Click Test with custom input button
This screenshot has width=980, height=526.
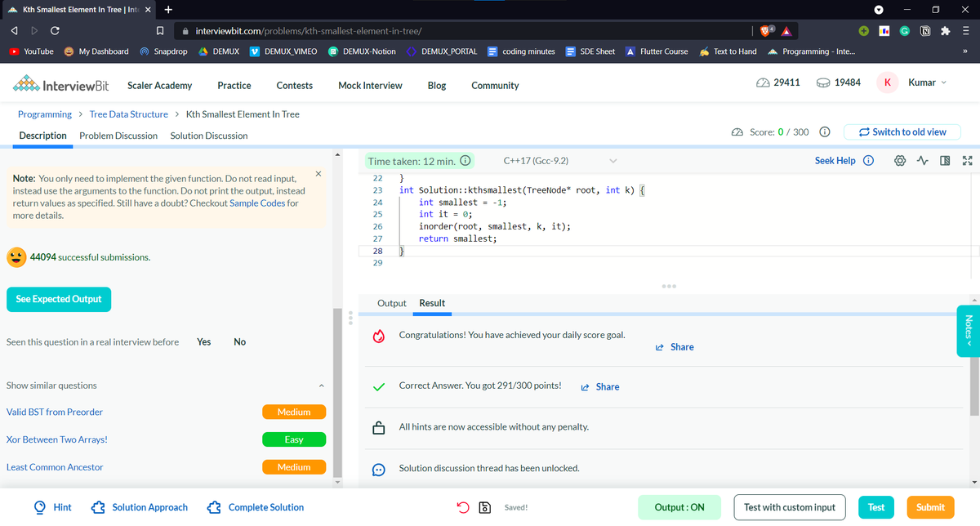pos(790,507)
